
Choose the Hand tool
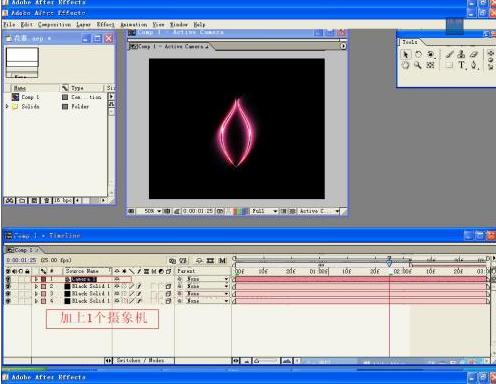click(405, 65)
